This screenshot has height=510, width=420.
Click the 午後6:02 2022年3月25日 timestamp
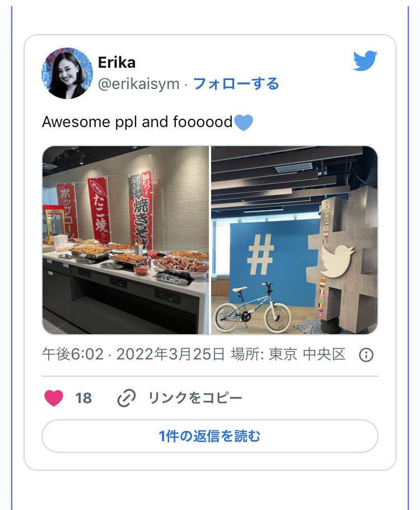(x=133, y=354)
